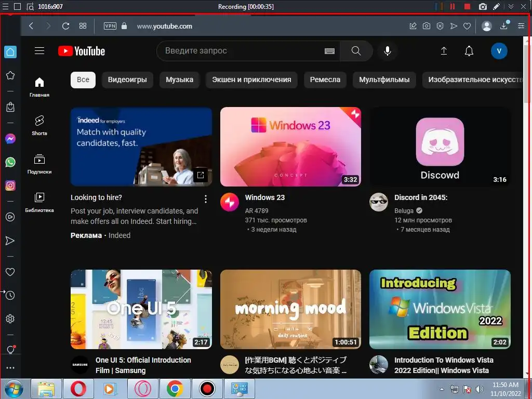This screenshot has height=399, width=532.
Task: Pause the screen recording
Action: point(452,6)
